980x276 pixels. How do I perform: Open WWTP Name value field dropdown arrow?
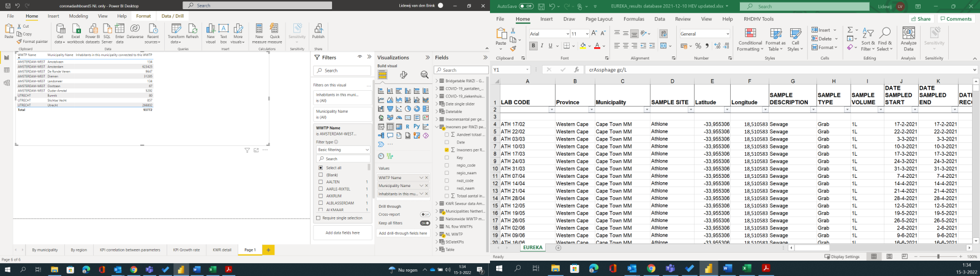421,178
